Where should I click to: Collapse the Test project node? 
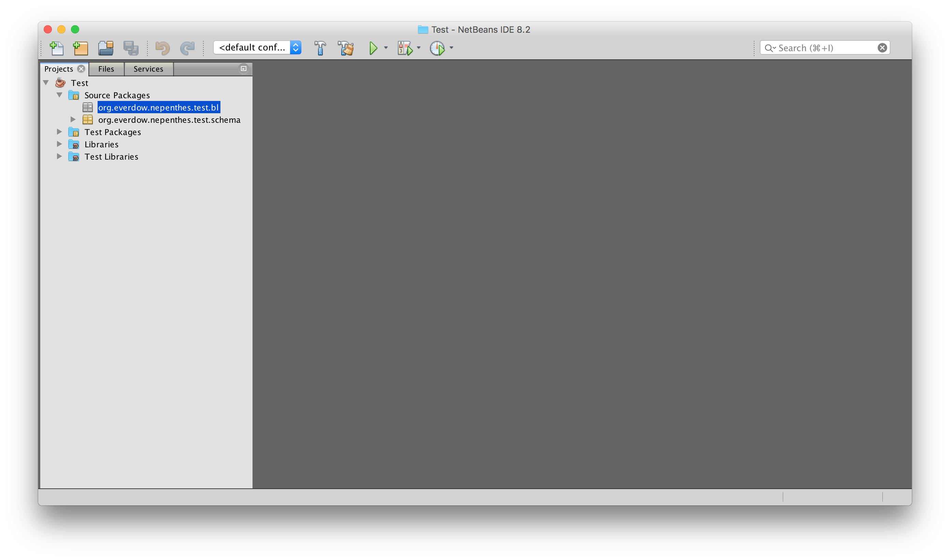point(46,83)
